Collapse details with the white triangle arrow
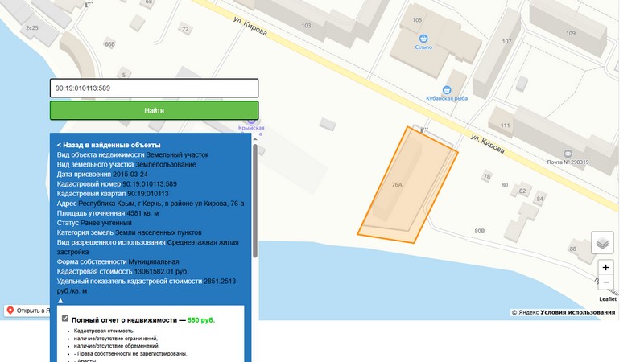The height and width of the screenshot is (362, 644). 60,300
